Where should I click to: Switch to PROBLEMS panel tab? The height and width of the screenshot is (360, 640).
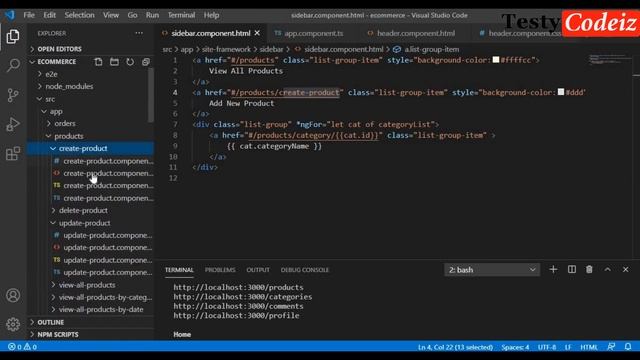click(x=220, y=270)
